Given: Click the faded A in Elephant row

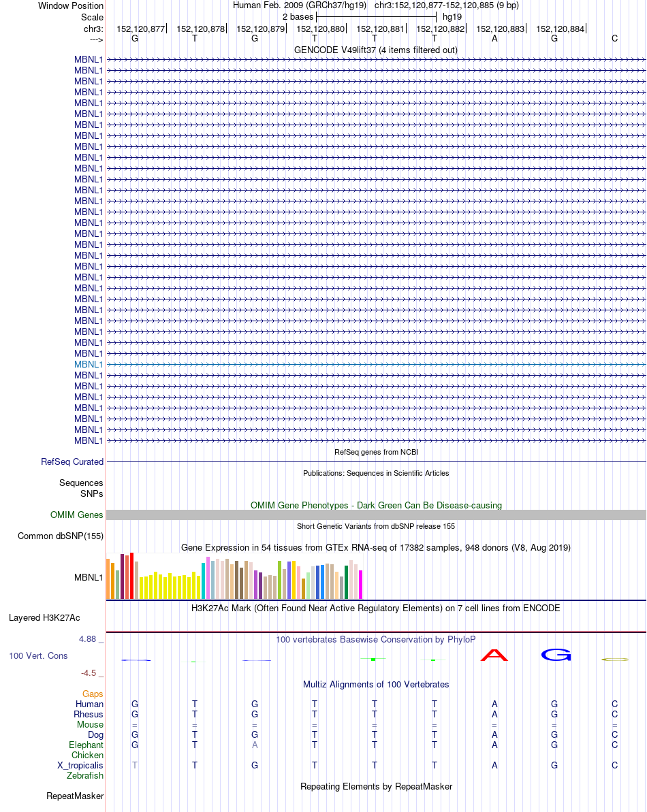Looking at the screenshot, I should [x=254, y=745].
